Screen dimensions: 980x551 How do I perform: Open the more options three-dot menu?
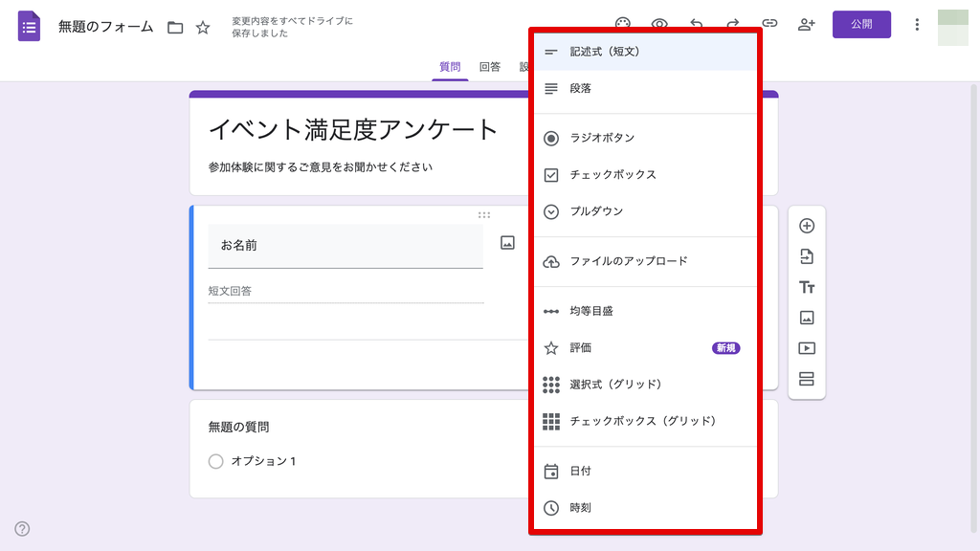(x=917, y=24)
